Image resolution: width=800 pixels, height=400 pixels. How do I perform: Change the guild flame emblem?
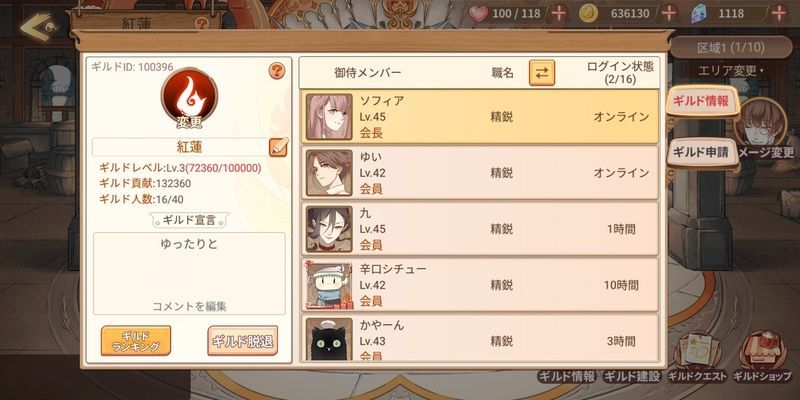(x=189, y=96)
